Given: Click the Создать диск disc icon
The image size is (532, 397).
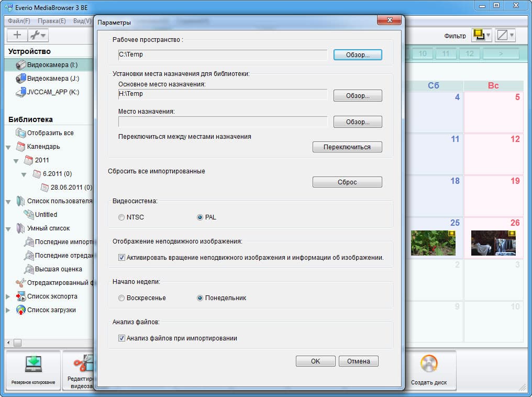Looking at the screenshot, I should coord(429,364).
